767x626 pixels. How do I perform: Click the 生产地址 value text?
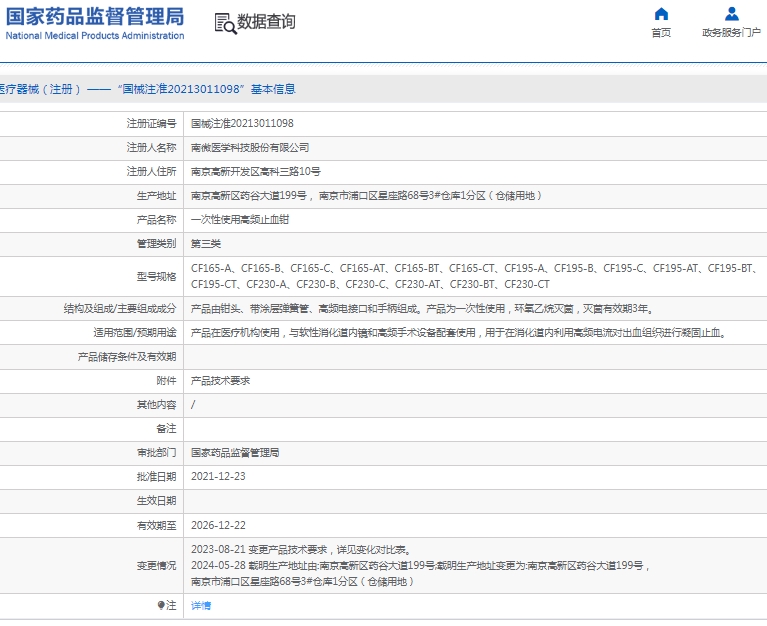click(x=366, y=196)
